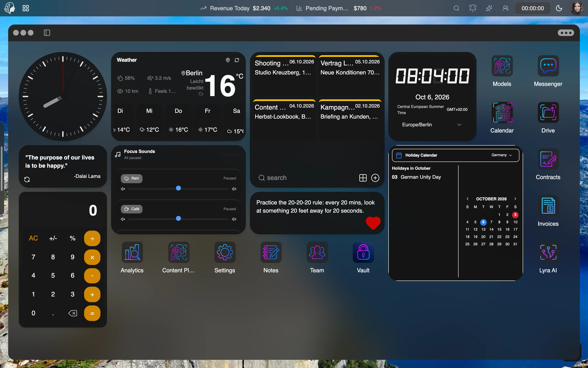Launch the Calendar app icon
The width and height of the screenshot is (588, 368).
coord(502,112)
